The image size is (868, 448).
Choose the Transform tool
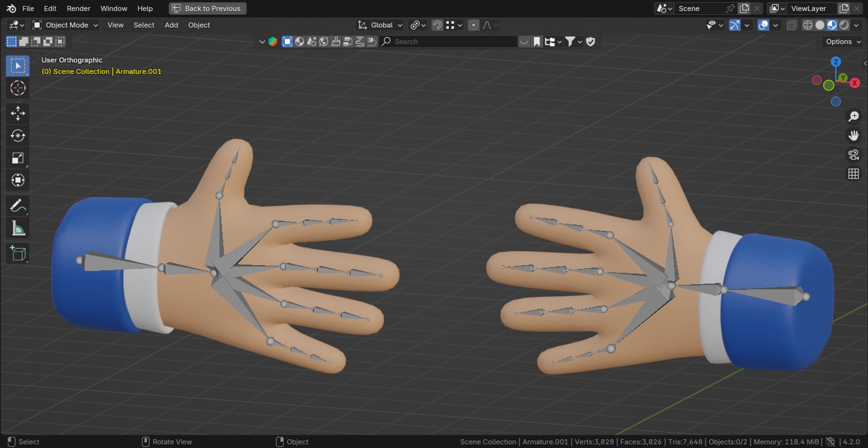pyautogui.click(x=18, y=180)
